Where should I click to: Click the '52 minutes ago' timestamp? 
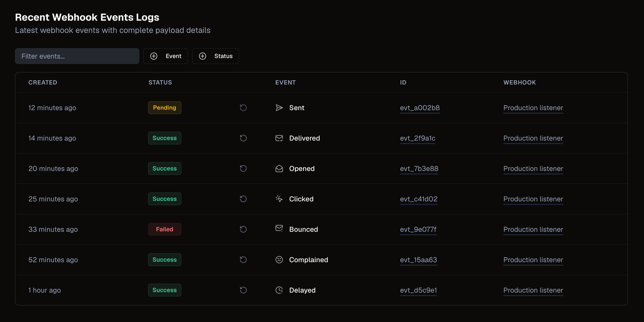[53, 260]
